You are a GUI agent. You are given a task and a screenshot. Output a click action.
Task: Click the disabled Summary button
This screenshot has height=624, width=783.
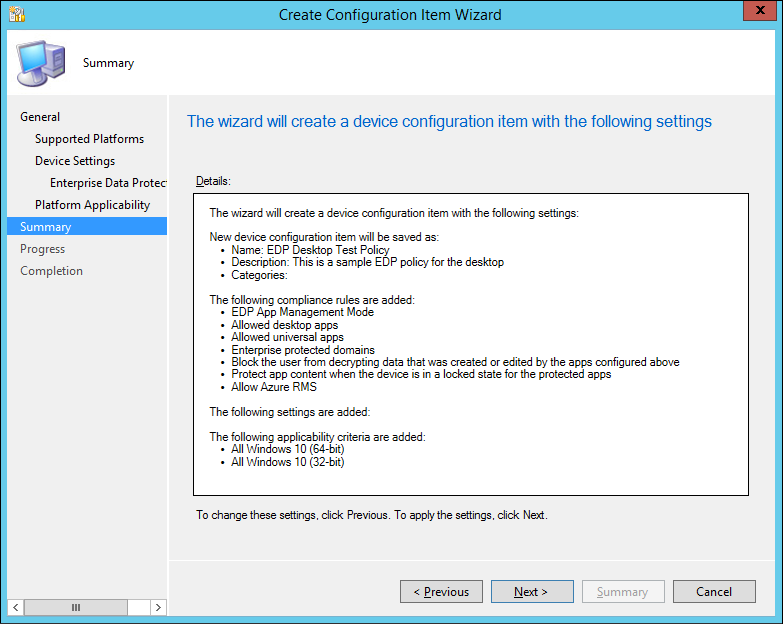pyautogui.click(x=623, y=592)
